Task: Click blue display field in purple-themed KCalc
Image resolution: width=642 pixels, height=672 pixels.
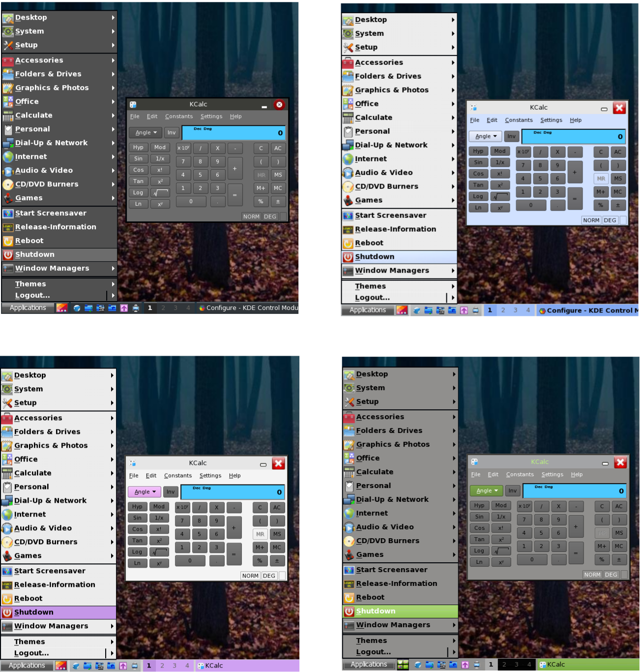Action: click(x=233, y=492)
